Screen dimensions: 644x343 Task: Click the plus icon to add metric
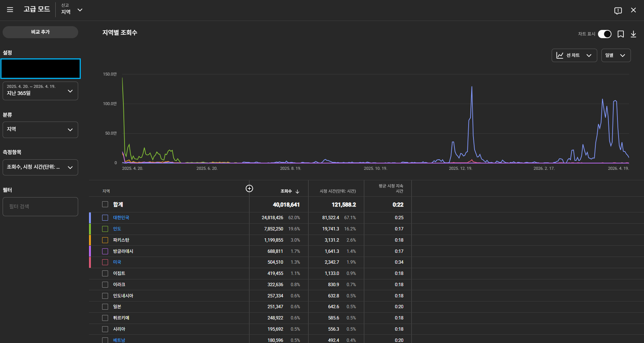249,189
